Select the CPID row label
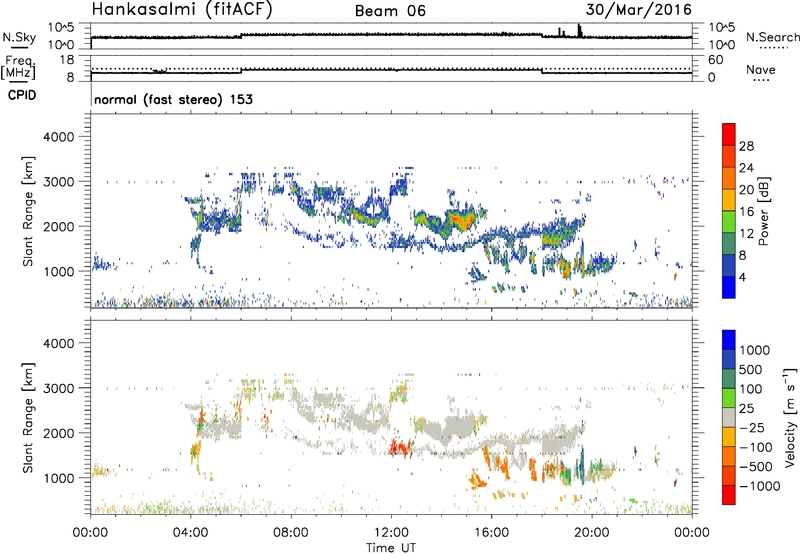800x554 pixels. (x=22, y=95)
